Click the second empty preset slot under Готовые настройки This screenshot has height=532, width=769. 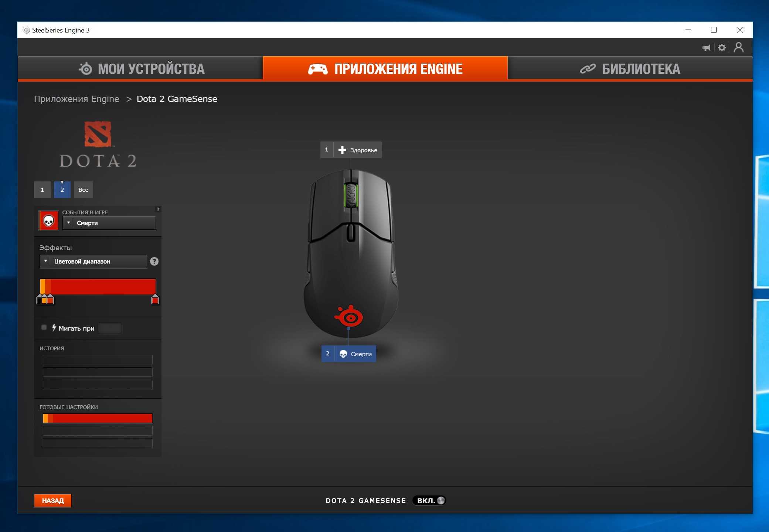(98, 431)
